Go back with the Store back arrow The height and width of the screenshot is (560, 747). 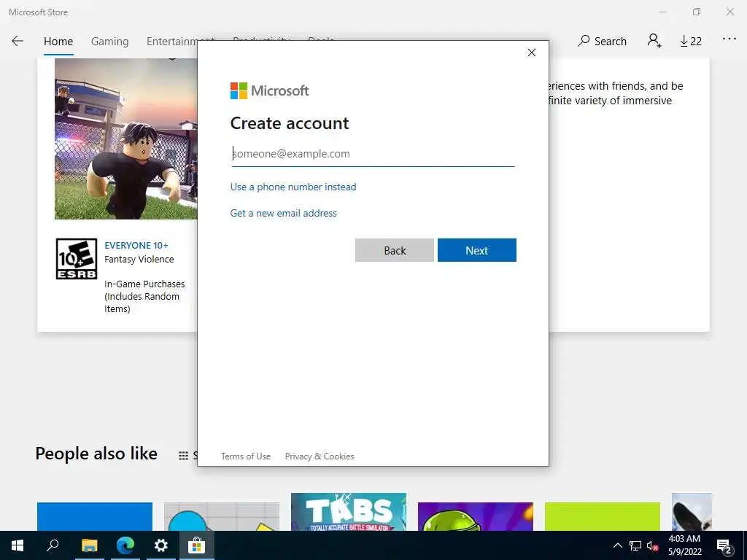18,42
